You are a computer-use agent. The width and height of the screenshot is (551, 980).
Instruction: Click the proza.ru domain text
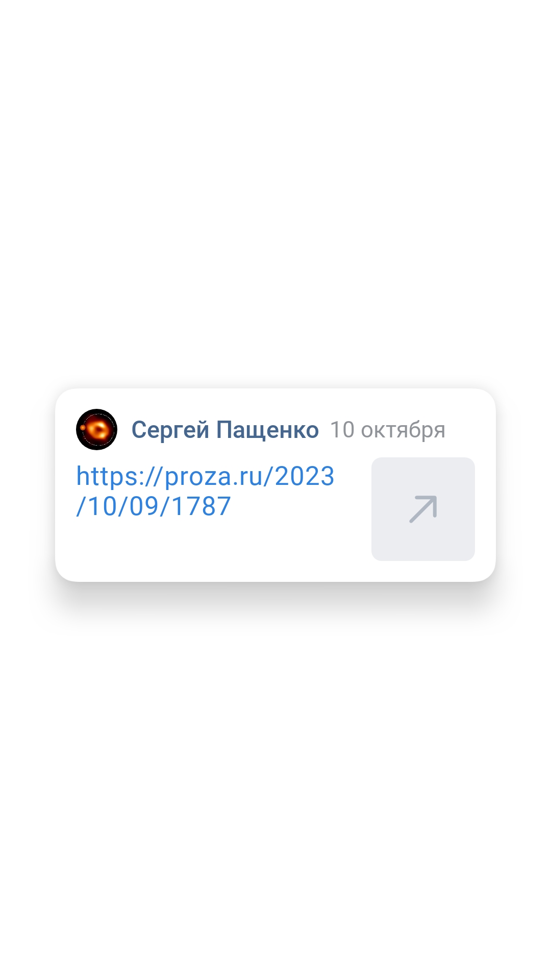click(x=213, y=477)
